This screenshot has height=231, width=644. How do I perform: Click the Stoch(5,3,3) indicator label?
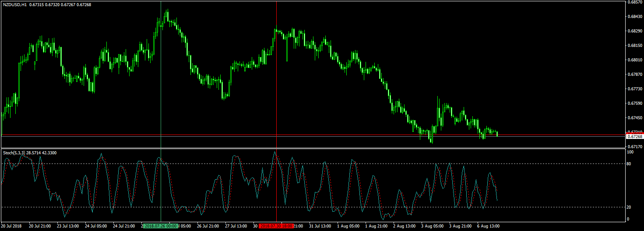point(14,153)
